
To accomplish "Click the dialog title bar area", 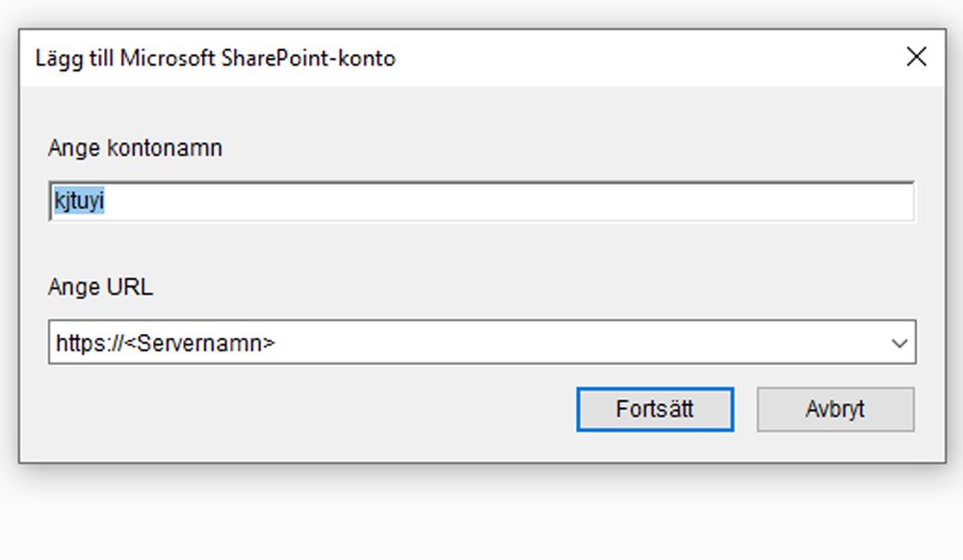I will point(481,58).
